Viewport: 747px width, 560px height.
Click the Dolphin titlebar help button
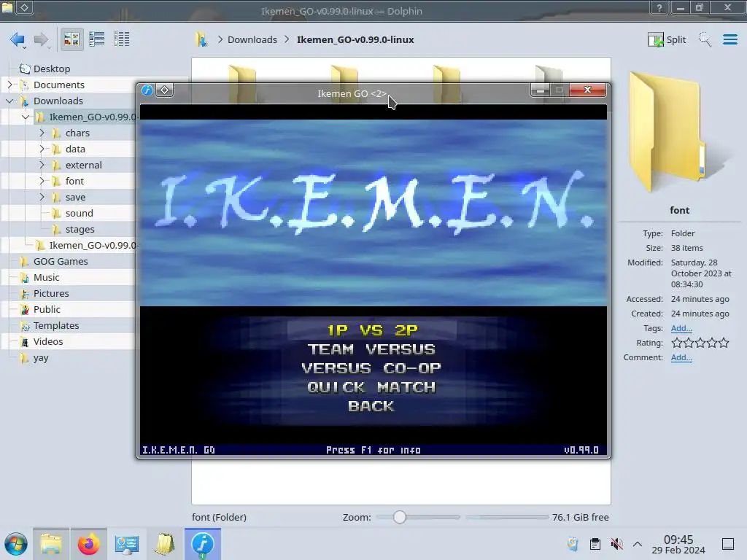coord(659,7)
